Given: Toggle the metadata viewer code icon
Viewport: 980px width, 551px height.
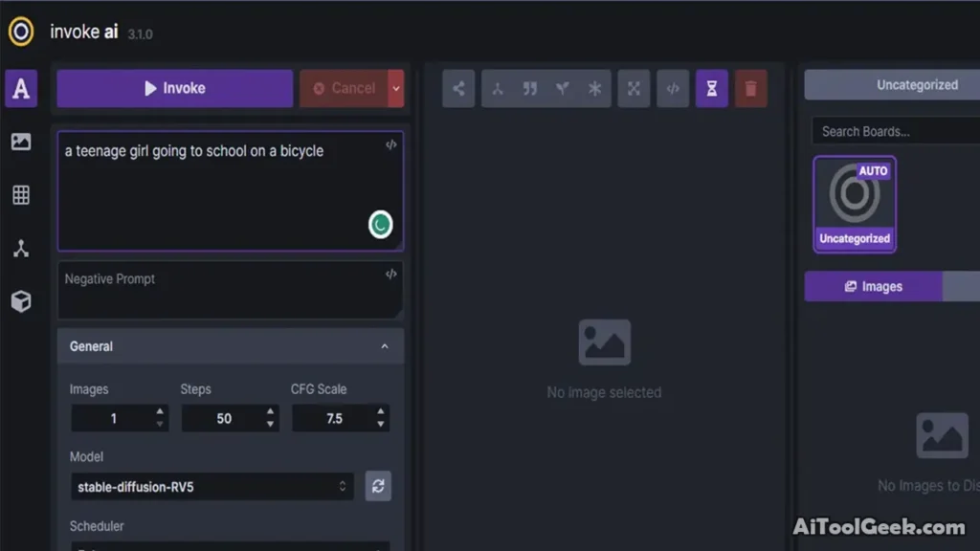Looking at the screenshot, I should [x=673, y=89].
